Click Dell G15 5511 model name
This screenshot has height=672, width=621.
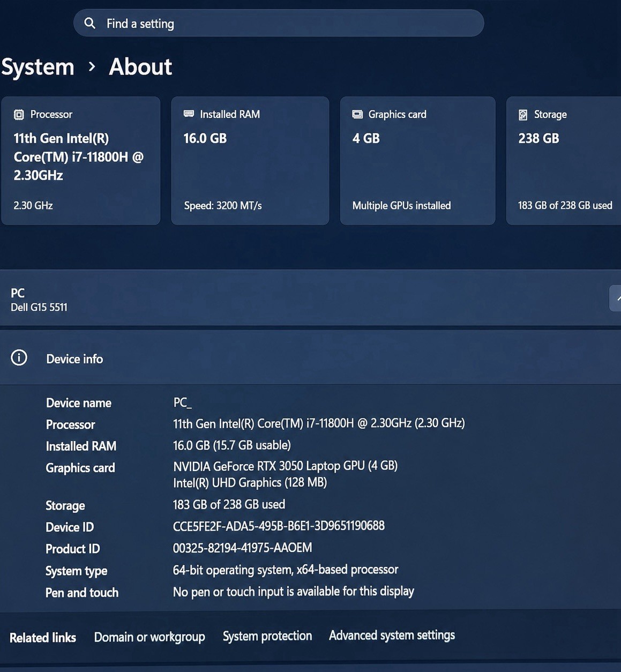point(39,308)
